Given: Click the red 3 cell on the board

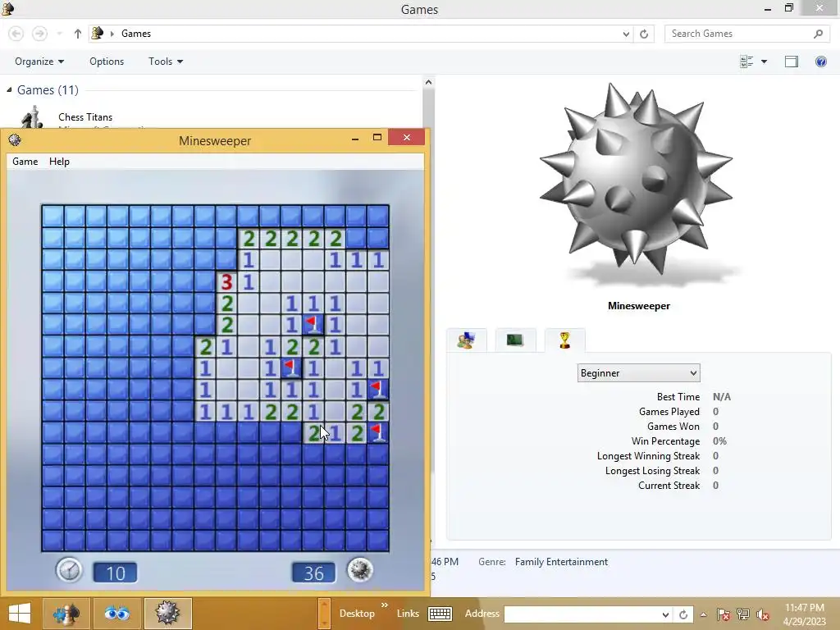Looking at the screenshot, I should 226,282.
